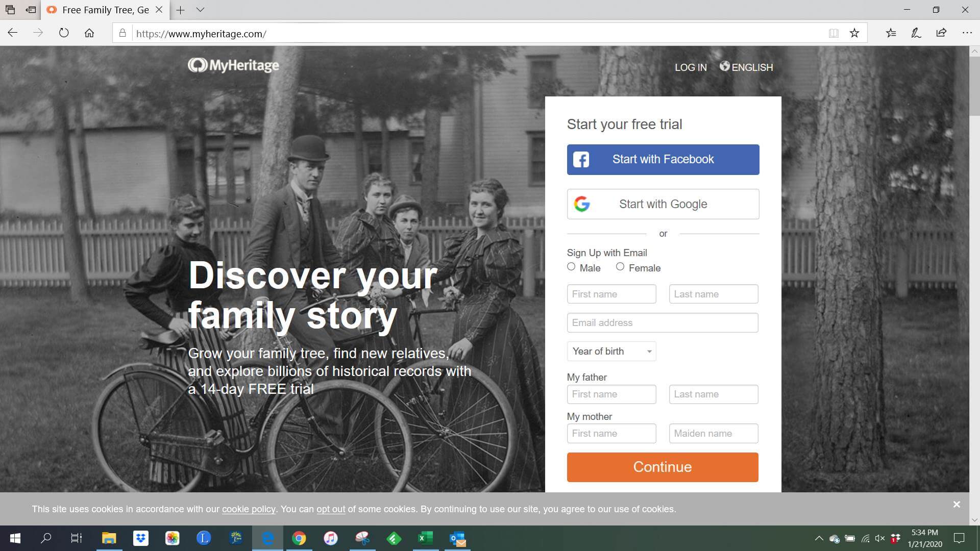Click the MyHeritage logo
Image resolution: width=980 pixels, height=551 pixels.
pyautogui.click(x=233, y=65)
